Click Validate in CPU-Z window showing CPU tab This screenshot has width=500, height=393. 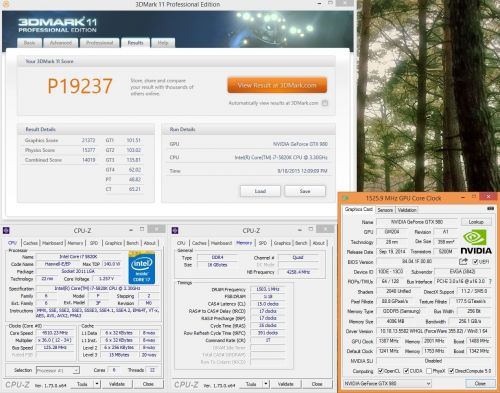click(x=117, y=384)
